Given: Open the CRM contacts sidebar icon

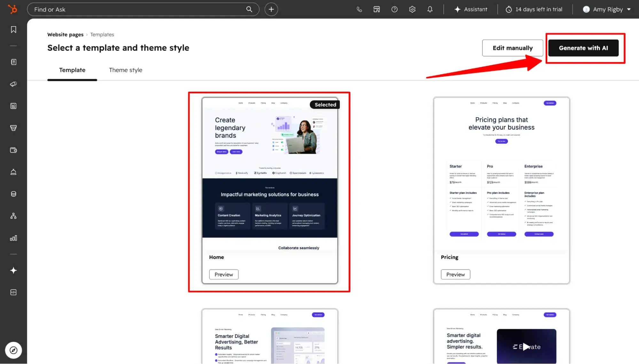Looking at the screenshot, I should coord(13,62).
